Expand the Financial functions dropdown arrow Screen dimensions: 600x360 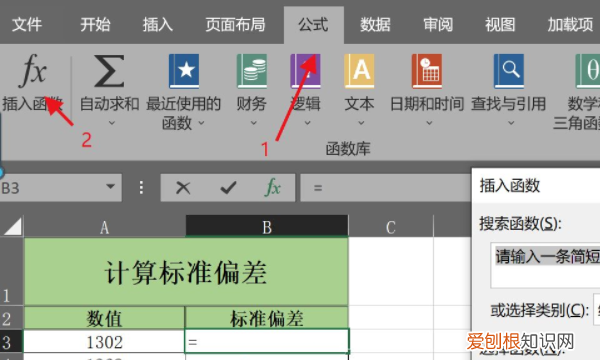click(x=253, y=123)
